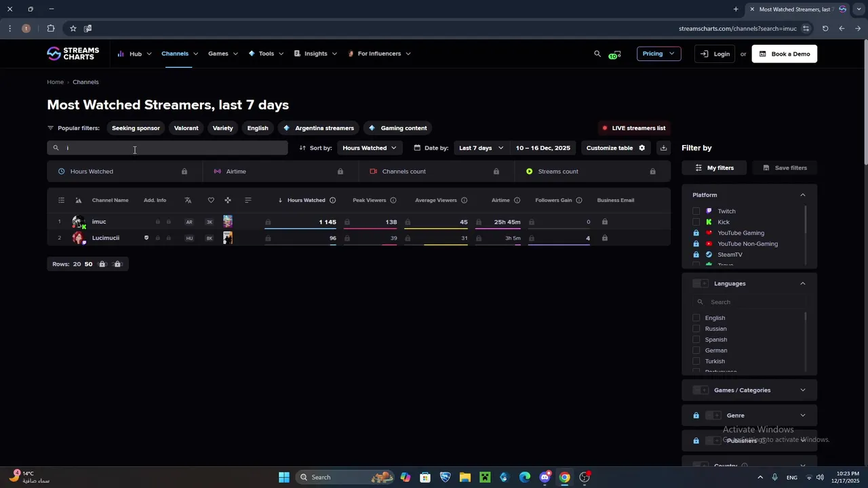868x488 pixels.
Task: Click Lucimucii channel avatar
Action: (79, 238)
